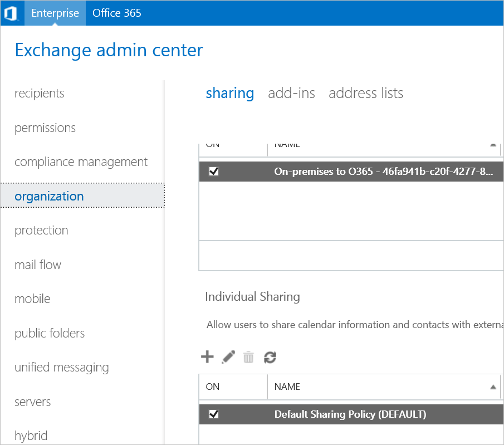
Task: Switch to the Office 365 tab
Action: [x=117, y=13]
